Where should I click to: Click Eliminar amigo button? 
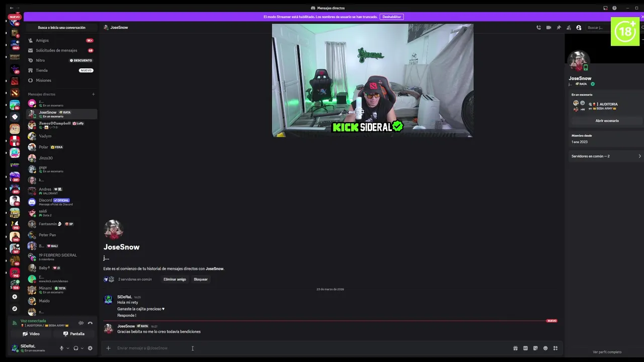coord(175,279)
